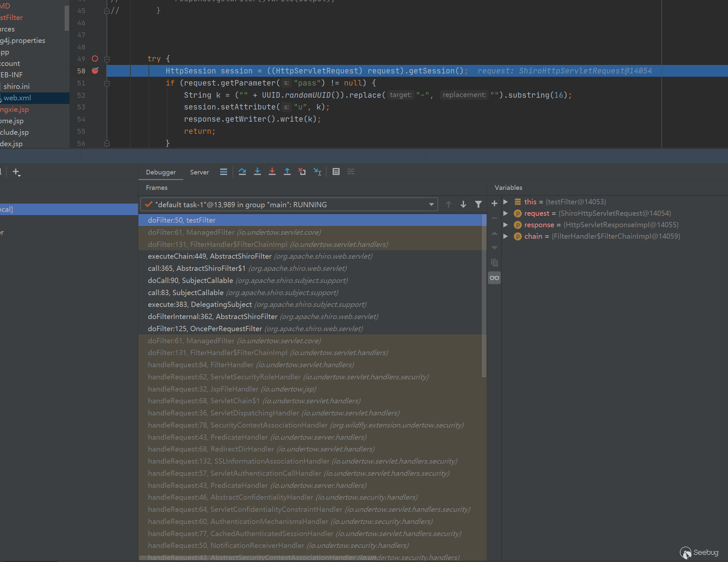Click the Step Over debugger icon
Screen dimensions: 728x562
pos(242,172)
